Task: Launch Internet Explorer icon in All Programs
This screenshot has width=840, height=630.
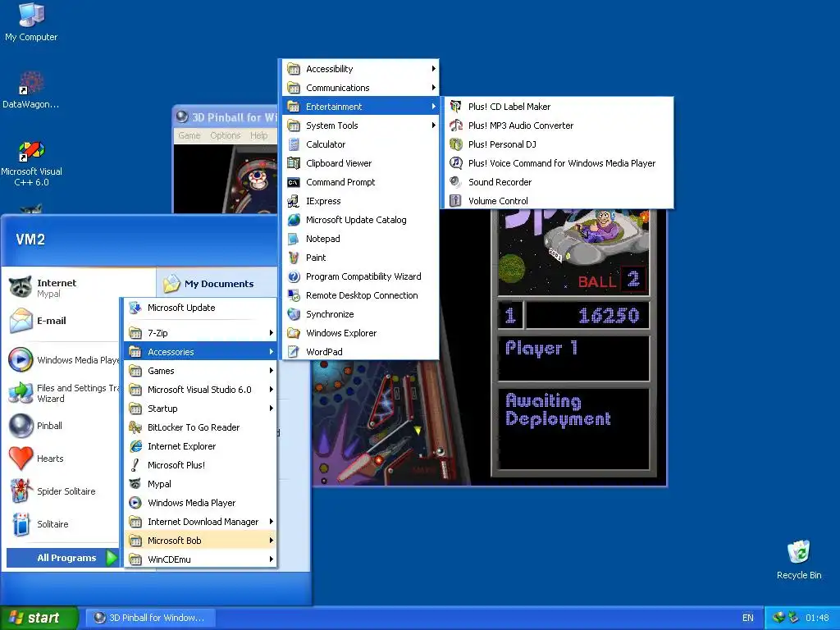Action: [x=135, y=446]
